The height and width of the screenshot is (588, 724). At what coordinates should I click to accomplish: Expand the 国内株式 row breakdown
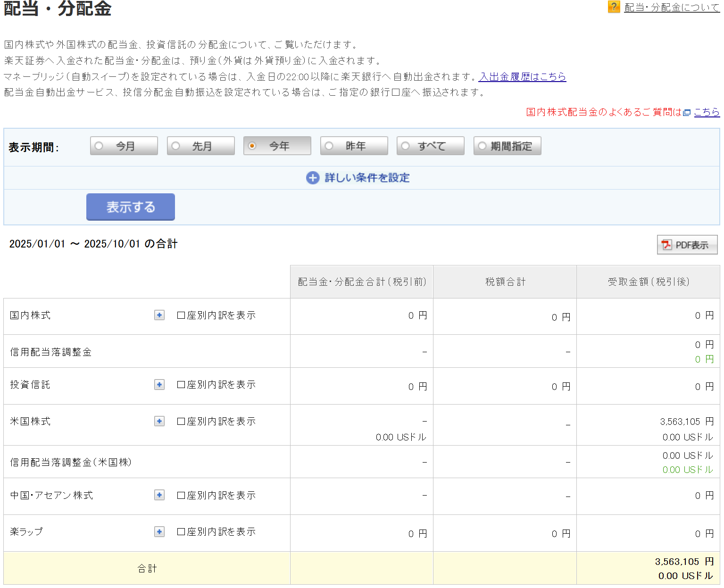click(159, 315)
